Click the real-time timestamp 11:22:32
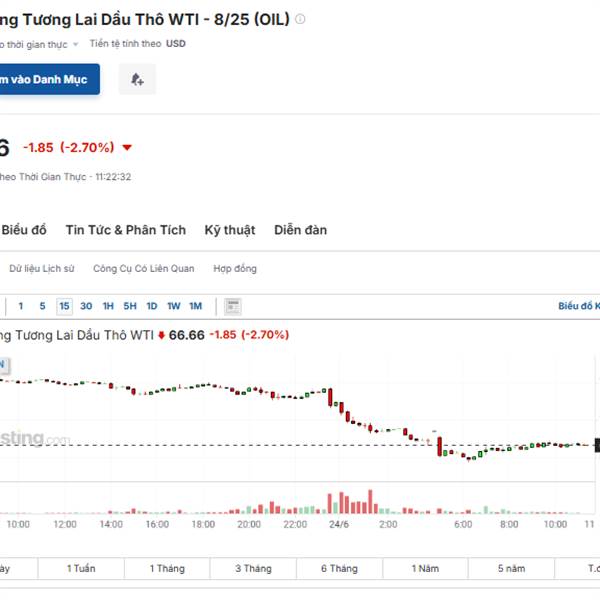The height and width of the screenshot is (600, 600). (x=113, y=177)
